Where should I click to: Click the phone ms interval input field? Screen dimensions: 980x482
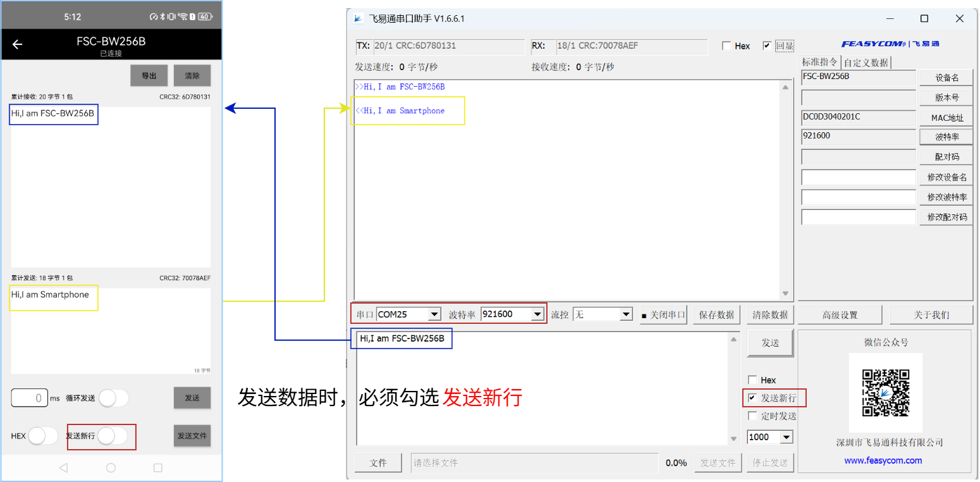click(29, 398)
